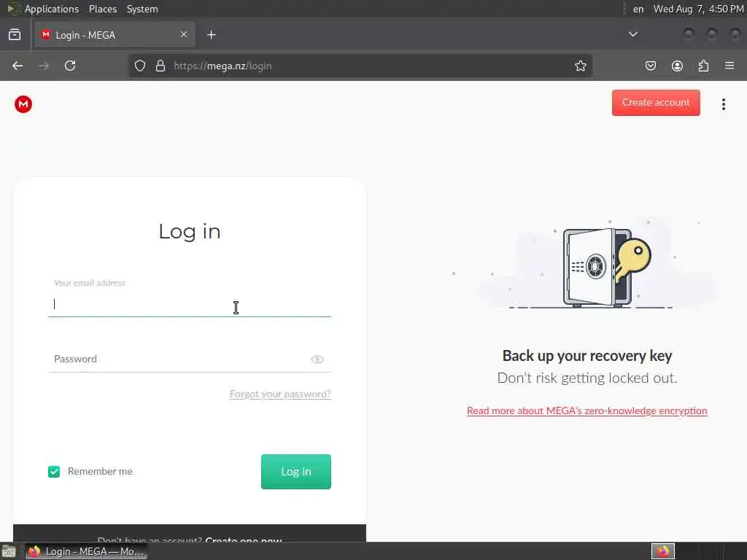Click the show desktop icon in taskbar
Image resolution: width=747 pixels, height=560 pixels.
(9, 552)
